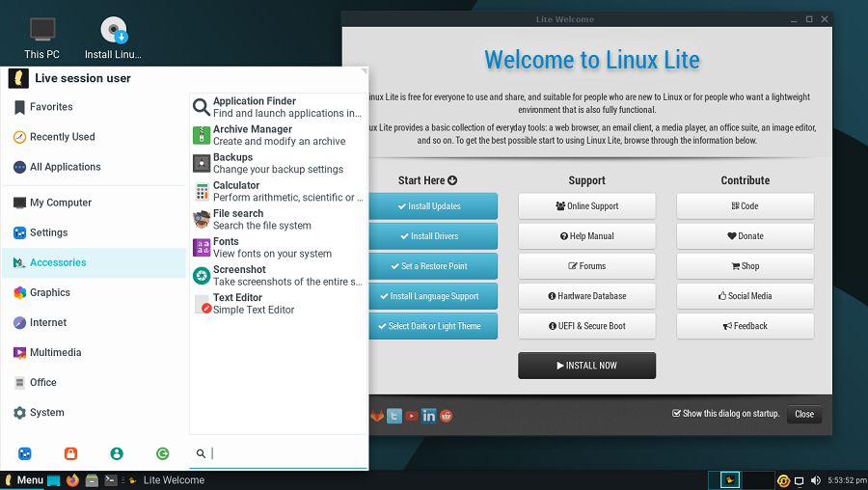
Task: Open the YouTube link in Lite Welcome
Action: tap(411, 416)
